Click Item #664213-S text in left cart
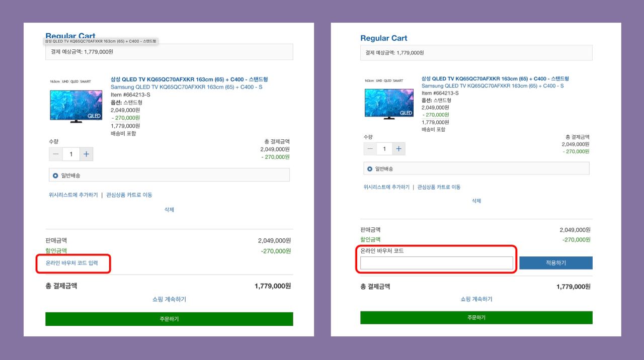The image size is (644, 360). (130, 95)
